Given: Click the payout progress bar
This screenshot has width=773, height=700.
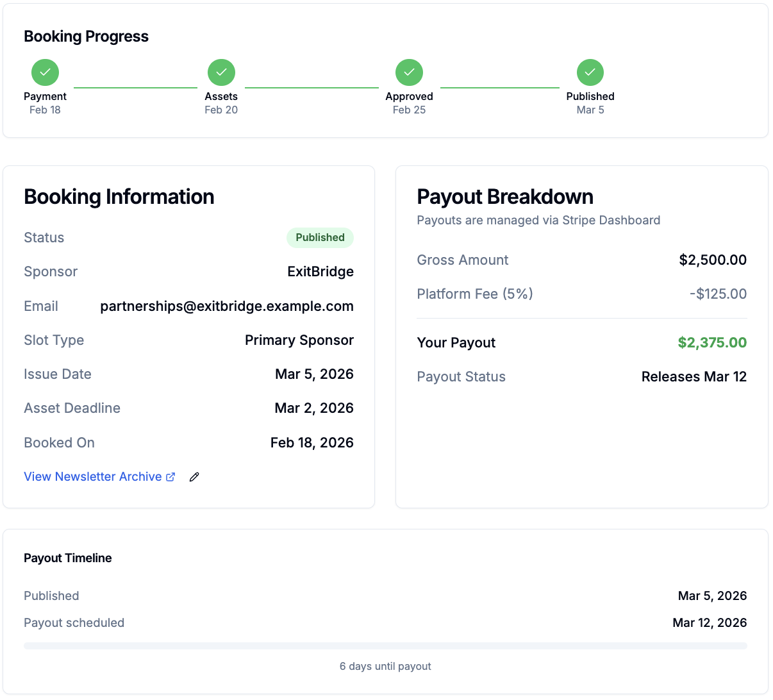Looking at the screenshot, I should pos(385,646).
